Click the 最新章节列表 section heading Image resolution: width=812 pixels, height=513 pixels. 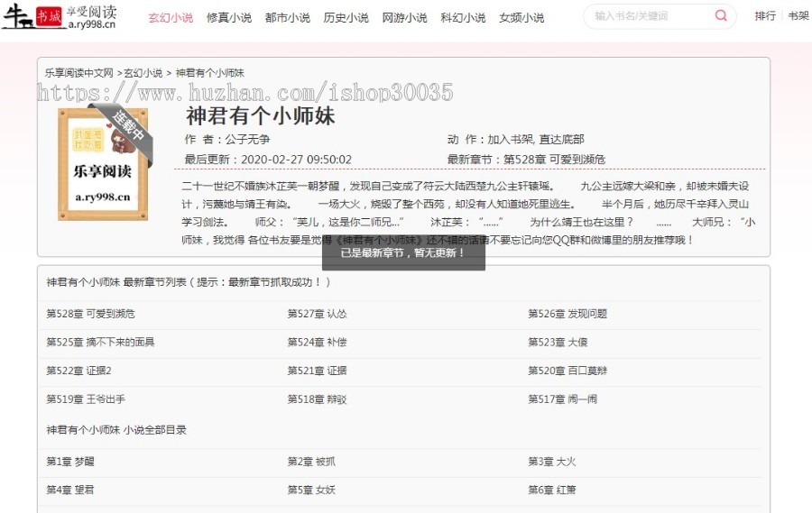188,282
